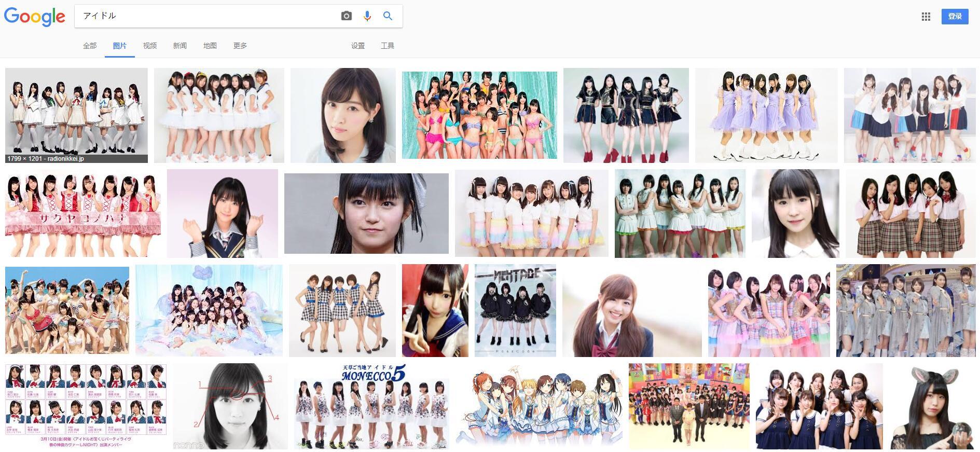Open the group in navy dresses
The image size is (980, 452).
[819, 406]
